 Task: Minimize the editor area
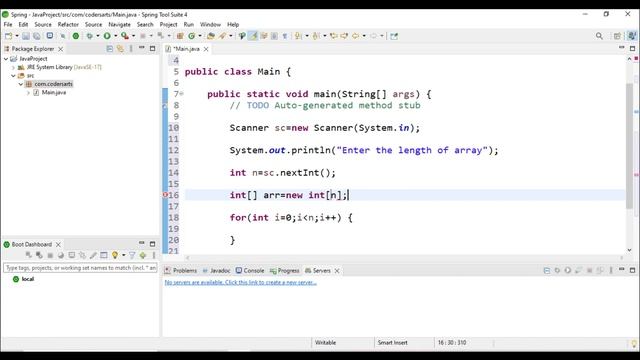[x=622, y=48]
